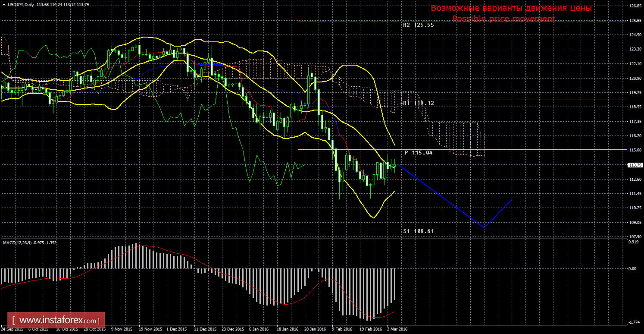Click the P 115.04 pivot label
Viewport: 644px width, 334px height.
click(x=418, y=153)
